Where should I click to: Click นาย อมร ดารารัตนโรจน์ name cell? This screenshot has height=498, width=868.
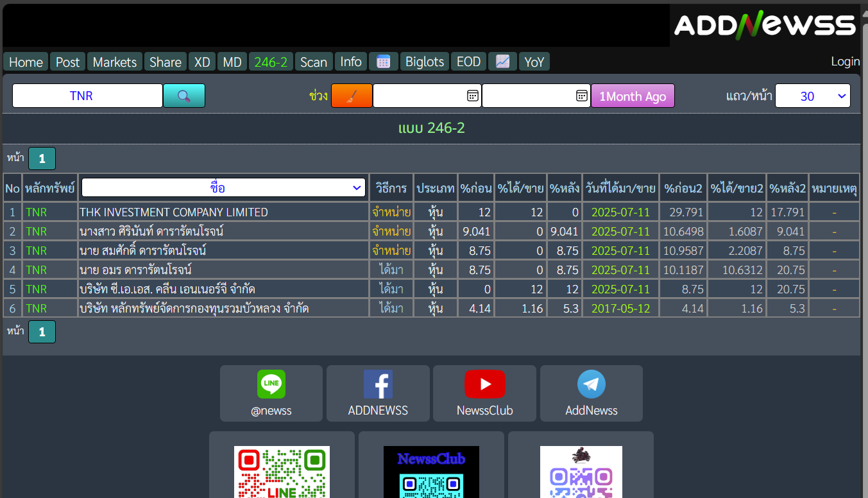[x=223, y=270]
